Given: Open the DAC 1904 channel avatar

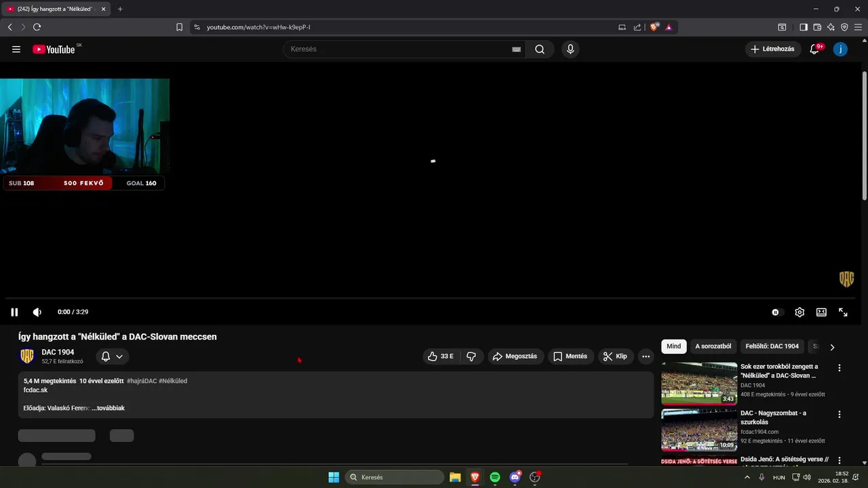Looking at the screenshot, I should click(x=27, y=357).
